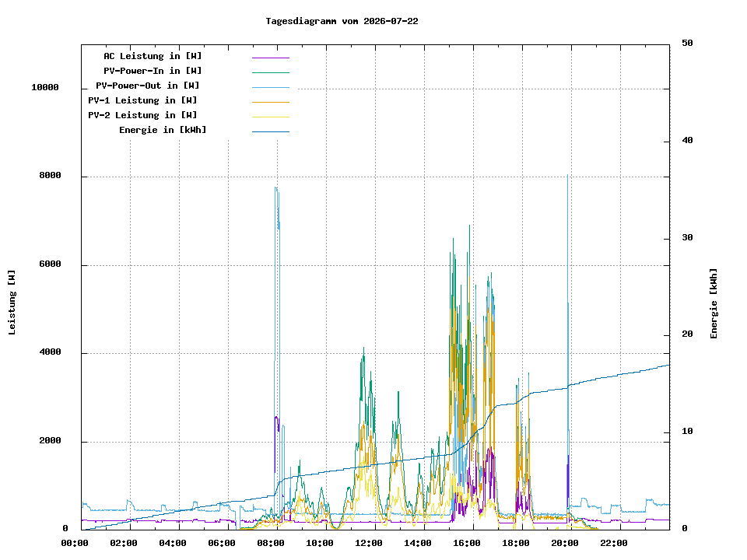Click the green PV-Power-In legend line

(271, 72)
